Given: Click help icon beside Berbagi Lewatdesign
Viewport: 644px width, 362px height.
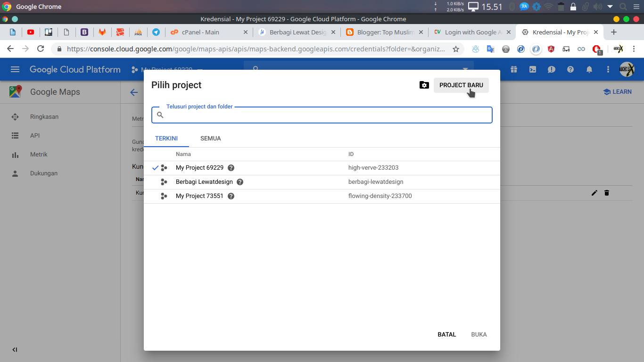Looking at the screenshot, I should pyautogui.click(x=240, y=182).
